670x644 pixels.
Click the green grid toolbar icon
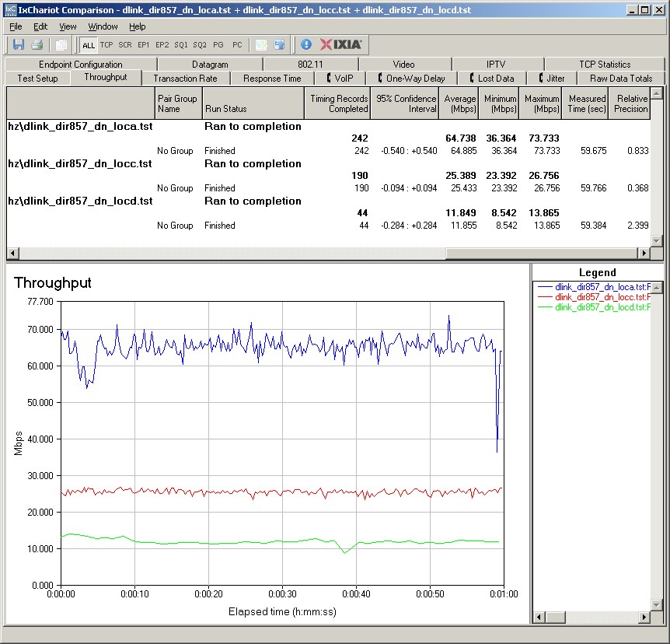point(261,44)
